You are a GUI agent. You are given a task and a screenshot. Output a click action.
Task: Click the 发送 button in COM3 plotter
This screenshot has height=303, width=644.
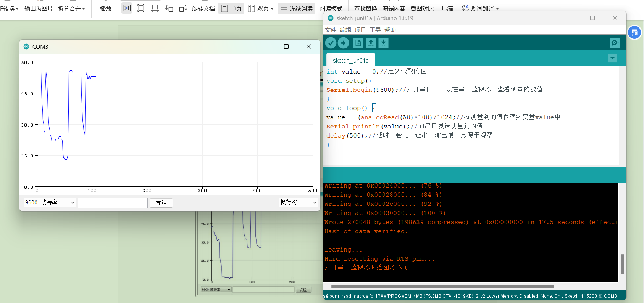[161, 203]
